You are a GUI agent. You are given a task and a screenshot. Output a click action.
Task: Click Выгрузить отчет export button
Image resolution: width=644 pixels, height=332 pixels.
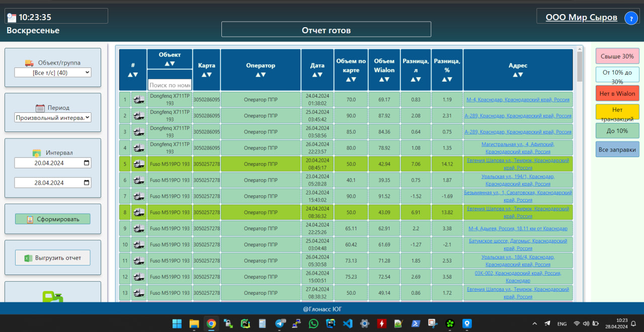(53, 258)
